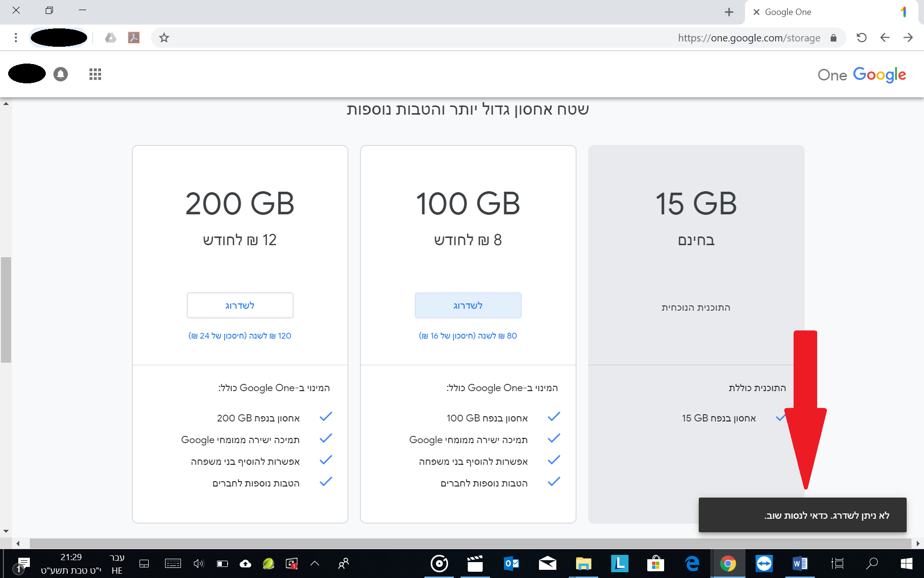Open the PDF extension icon

coord(134,38)
